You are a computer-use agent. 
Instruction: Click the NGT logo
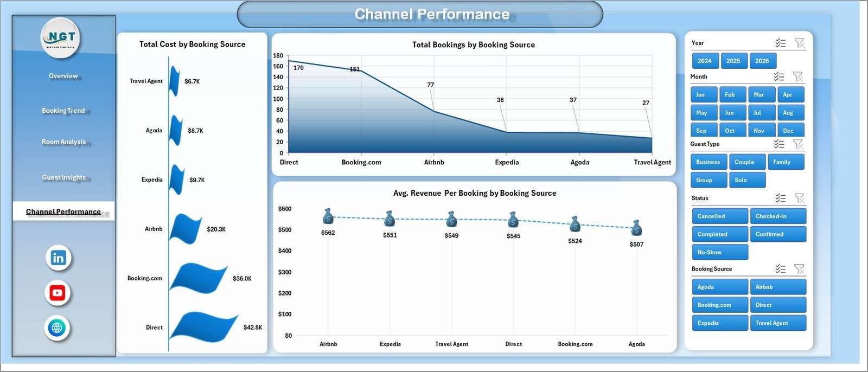click(x=61, y=38)
